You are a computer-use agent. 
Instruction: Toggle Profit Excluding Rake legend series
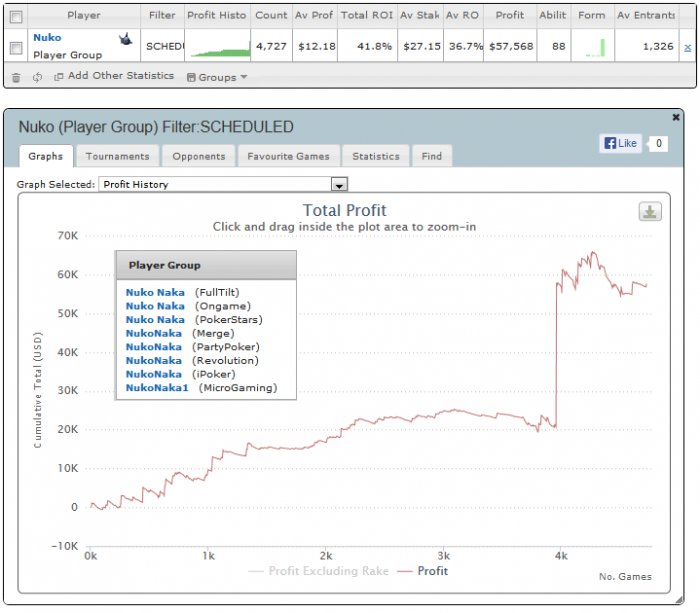coord(318,571)
